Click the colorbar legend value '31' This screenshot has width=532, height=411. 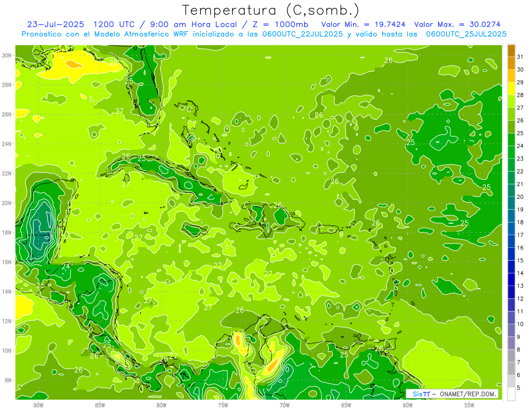pos(520,57)
